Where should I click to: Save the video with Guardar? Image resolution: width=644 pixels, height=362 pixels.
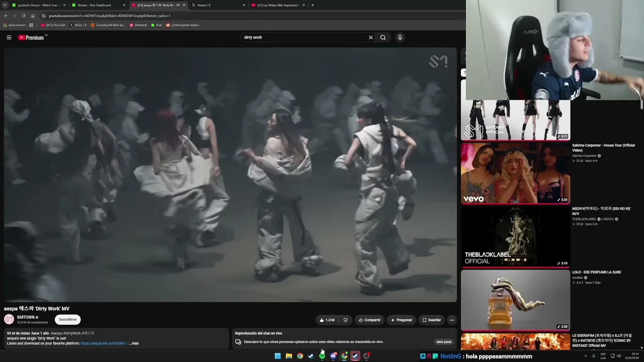coord(432,320)
